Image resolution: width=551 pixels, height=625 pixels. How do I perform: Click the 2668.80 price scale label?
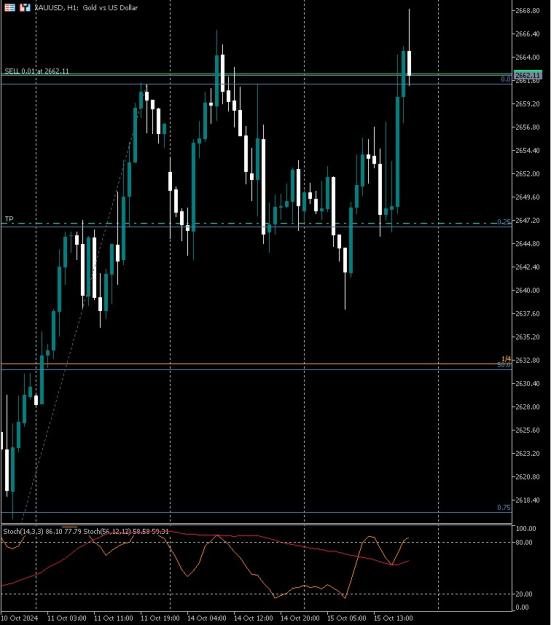pyautogui.click(x=527, y=10)
